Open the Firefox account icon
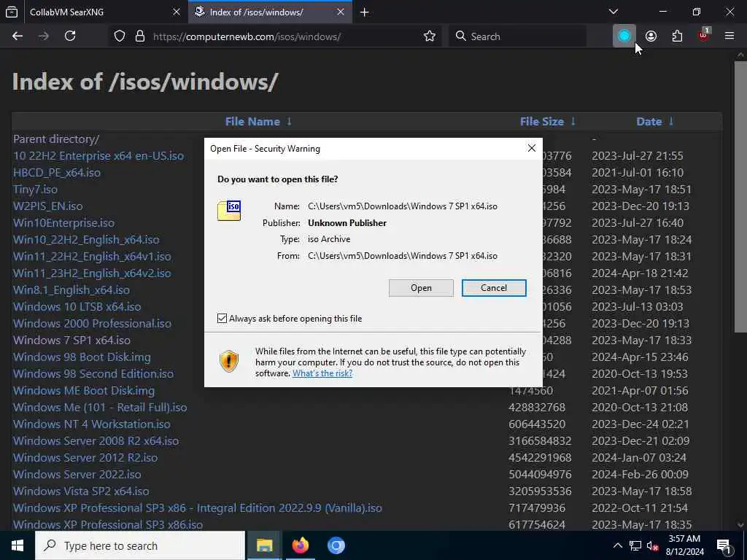 point(651,36)
